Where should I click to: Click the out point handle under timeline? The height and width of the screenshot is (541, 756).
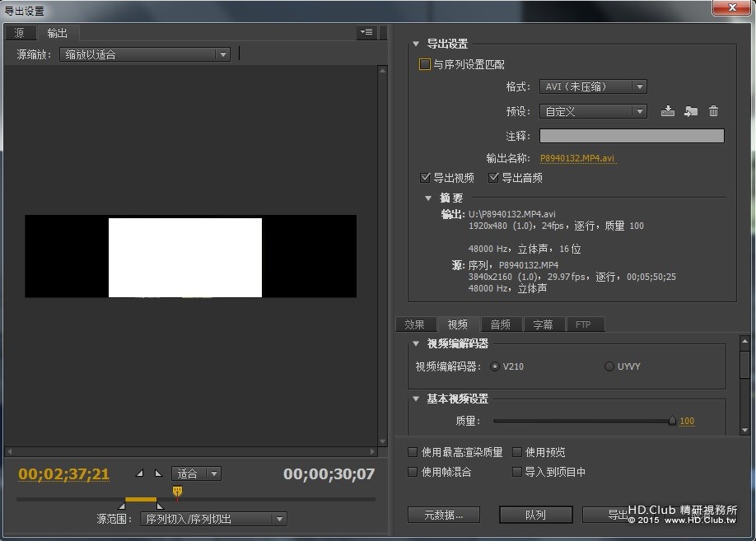click(160, 506)
